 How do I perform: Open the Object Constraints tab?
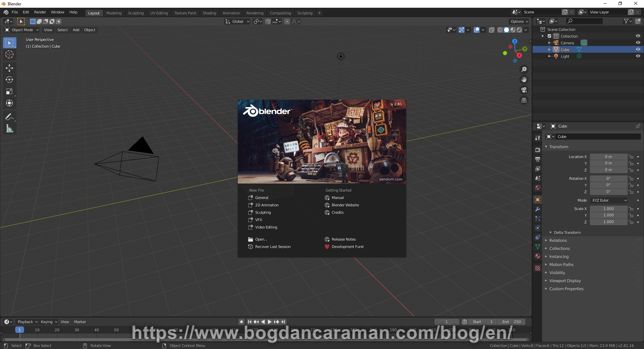pyautogui.click(x=538, y=237)
